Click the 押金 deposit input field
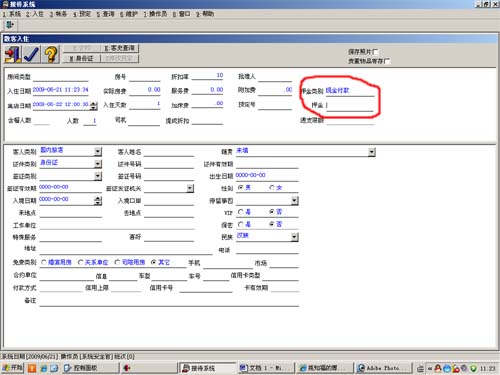500x375 pixels. (x=350, y=105)
